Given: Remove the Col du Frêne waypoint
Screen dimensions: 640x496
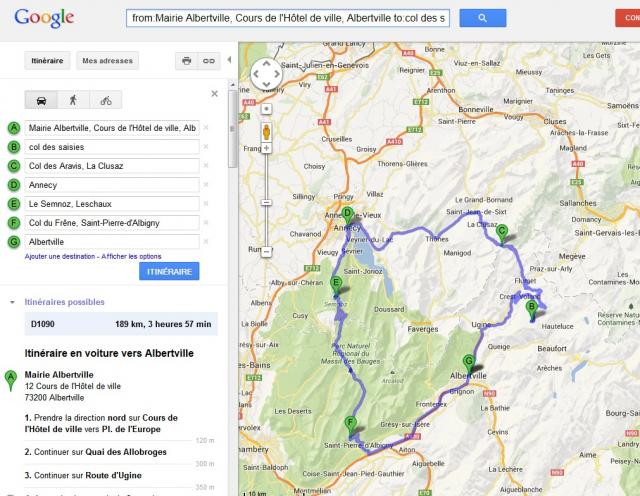Looking at the screenshot, I should (206, 222).
